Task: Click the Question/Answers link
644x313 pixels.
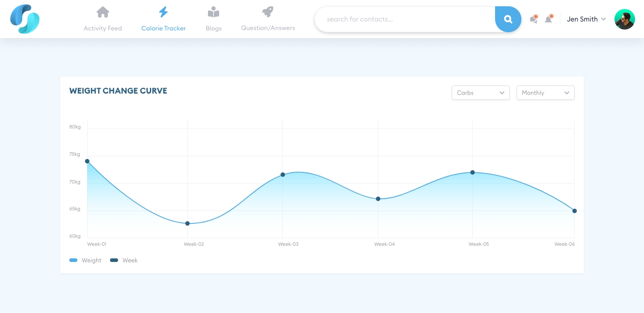Action: [x=267, y=28]
